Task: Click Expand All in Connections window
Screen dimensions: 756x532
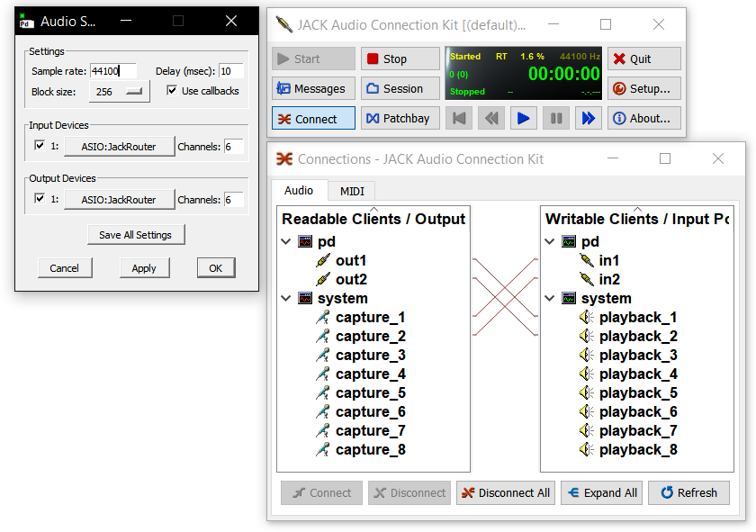Action: (602, 493)
